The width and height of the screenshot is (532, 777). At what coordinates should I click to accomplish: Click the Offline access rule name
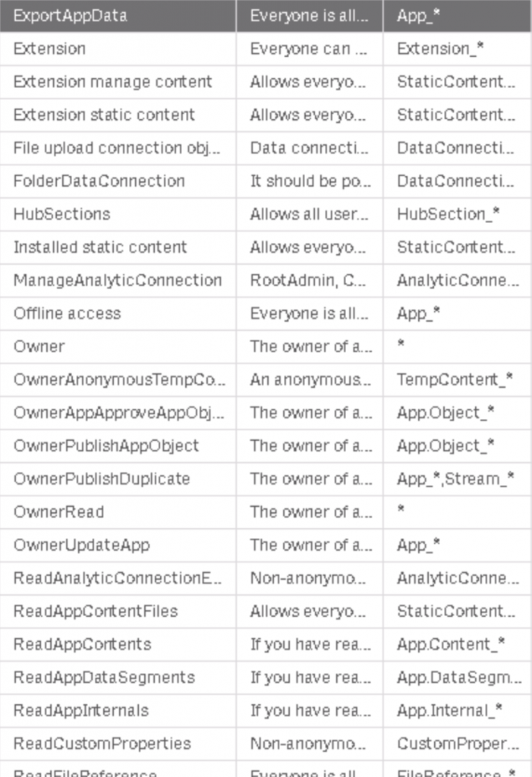click(x=68, y=313)
